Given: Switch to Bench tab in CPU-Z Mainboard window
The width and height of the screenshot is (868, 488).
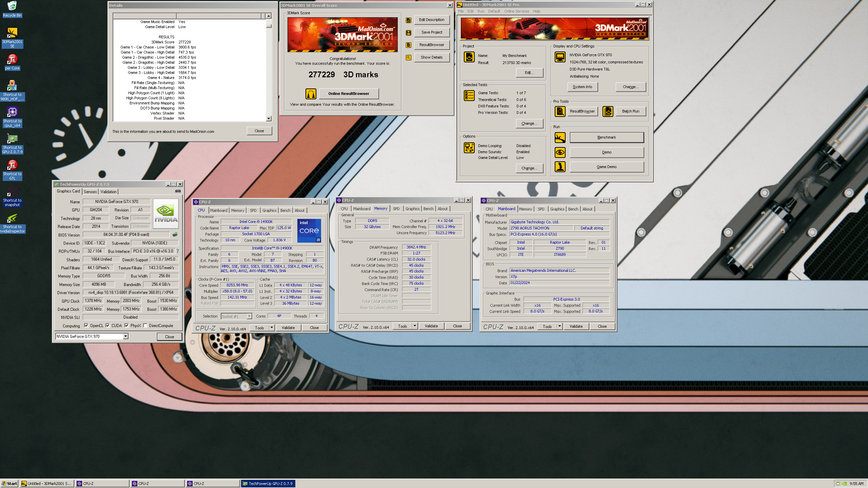Looking at the screenshot, I should pyautogui.click(x=573, y=209).
